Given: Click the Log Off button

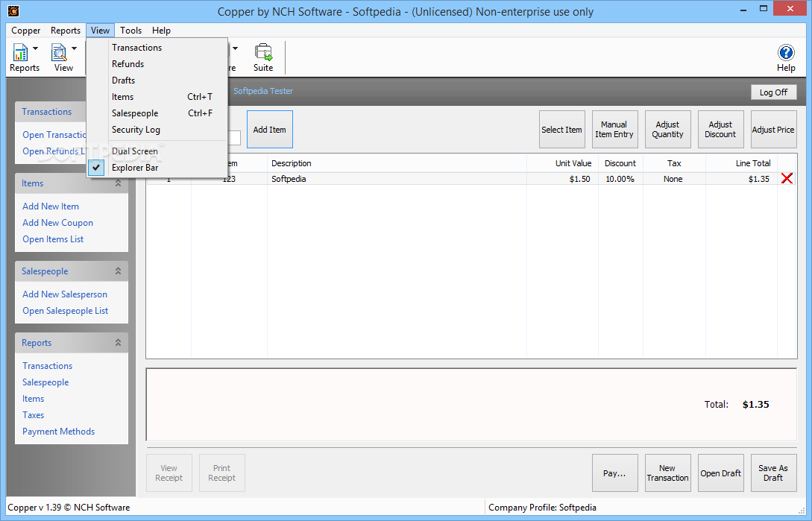Looking at the screenshot, I should pyautogui.click(x=773, y=92).
